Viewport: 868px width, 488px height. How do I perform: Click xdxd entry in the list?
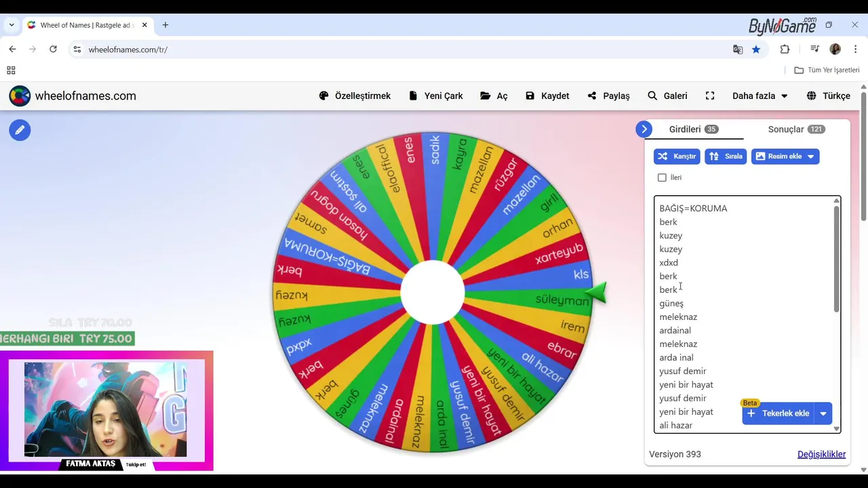click(669, 262)
